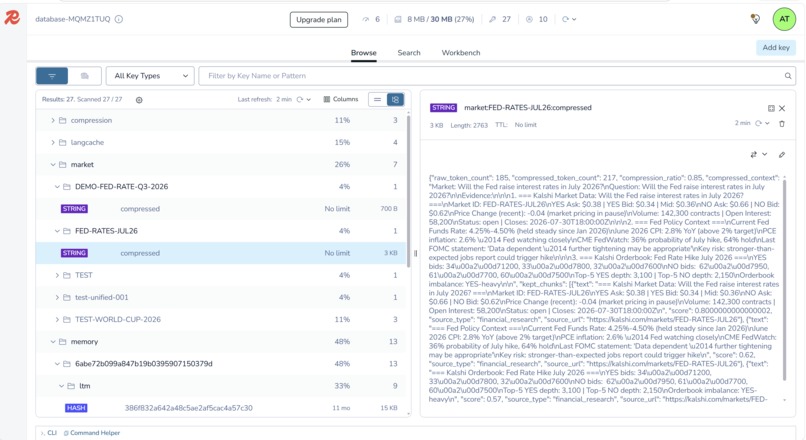Collapse the DEMO-FED-RATE-Q3-2026 folder
This screenshot has width=806, height=440.
[57, 187]
